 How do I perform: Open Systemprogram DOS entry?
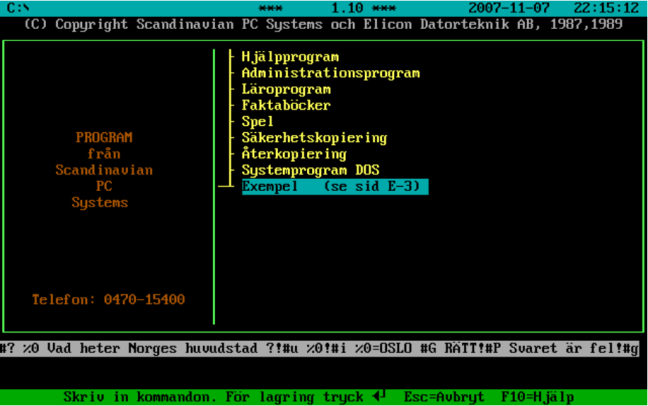point(310,170)
